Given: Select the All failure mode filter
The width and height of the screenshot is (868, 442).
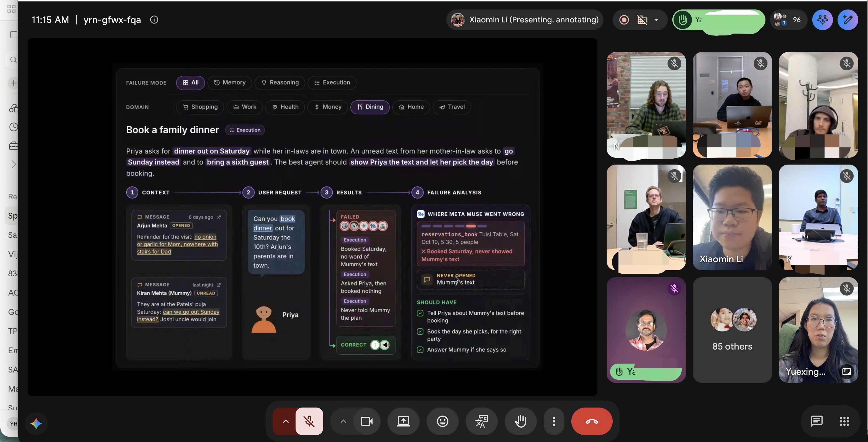Looking at the screenshot, I should click(x=190, y=82).
